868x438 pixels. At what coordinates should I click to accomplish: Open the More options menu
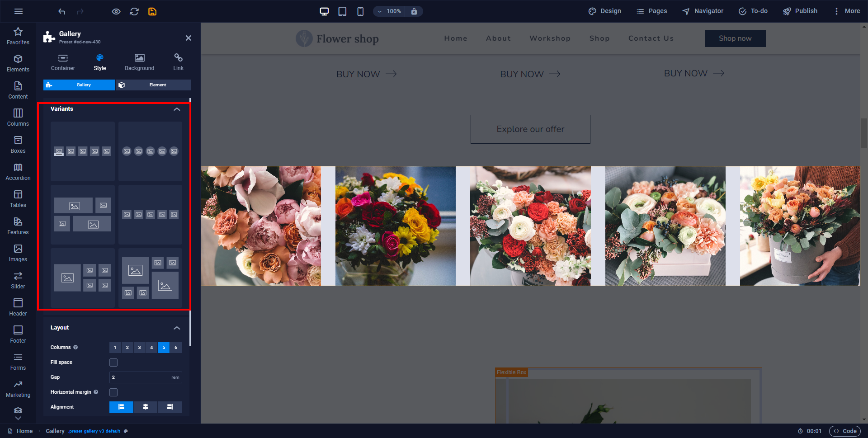coord(846,11)
